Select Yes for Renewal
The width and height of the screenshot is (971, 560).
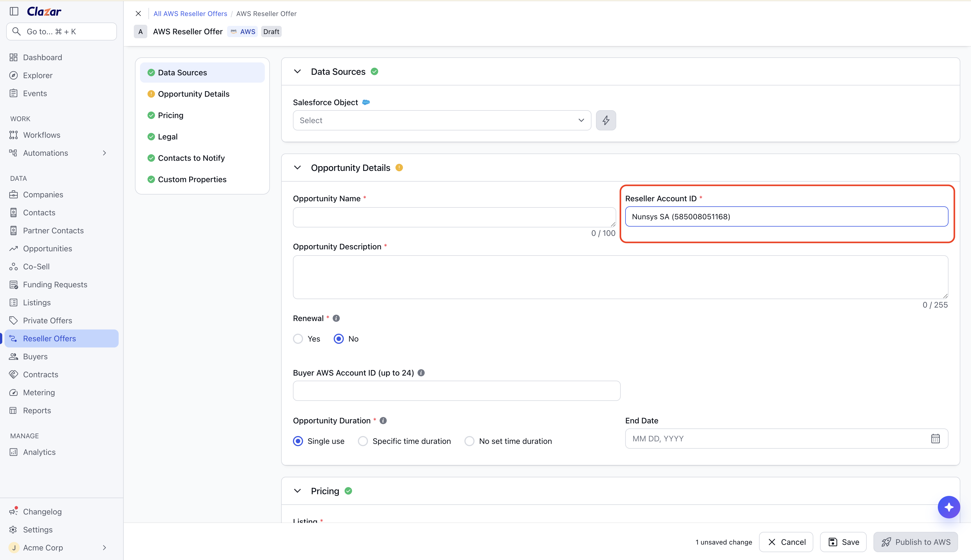298,339
